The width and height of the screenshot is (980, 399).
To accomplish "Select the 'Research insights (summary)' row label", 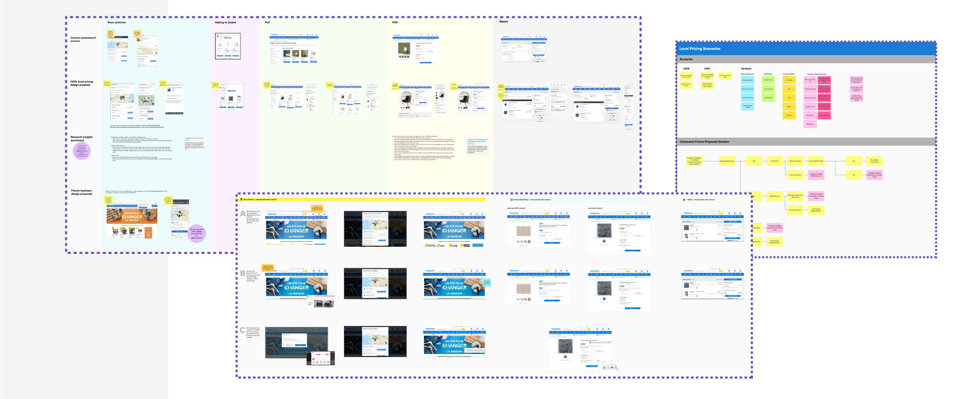I will coord(82,138).
